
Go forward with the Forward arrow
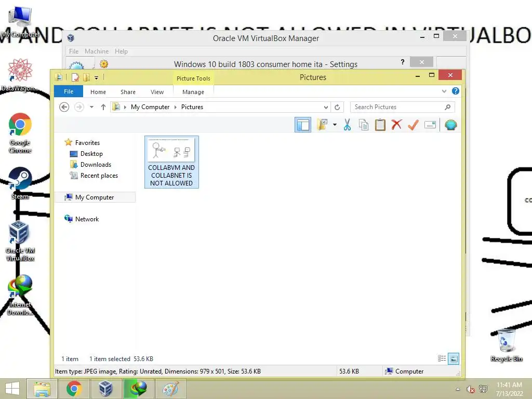click(x=79, y=107)
